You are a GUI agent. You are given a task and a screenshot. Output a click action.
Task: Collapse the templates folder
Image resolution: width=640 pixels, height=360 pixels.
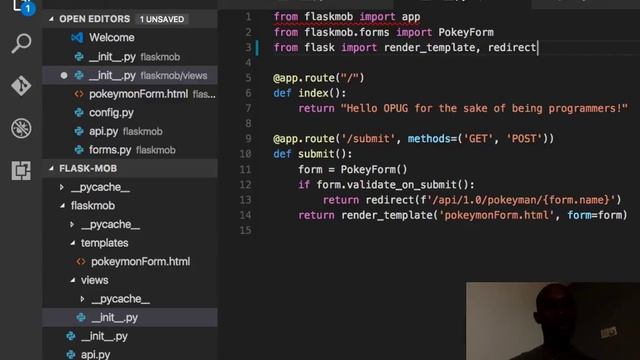72,243
